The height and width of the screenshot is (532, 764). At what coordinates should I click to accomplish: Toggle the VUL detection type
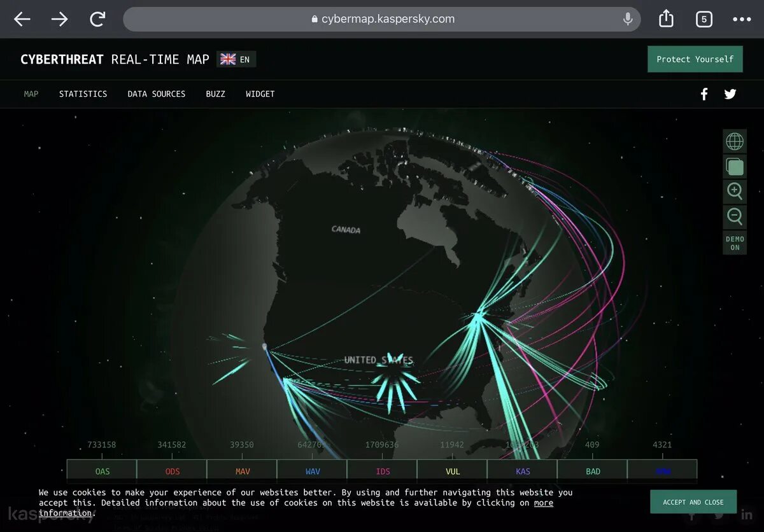452,472
